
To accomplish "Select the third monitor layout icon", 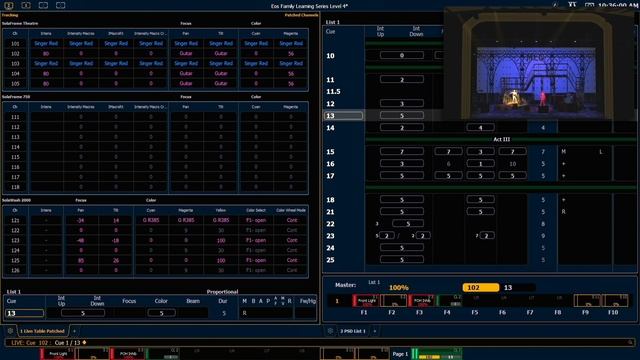I will (43, 5).
